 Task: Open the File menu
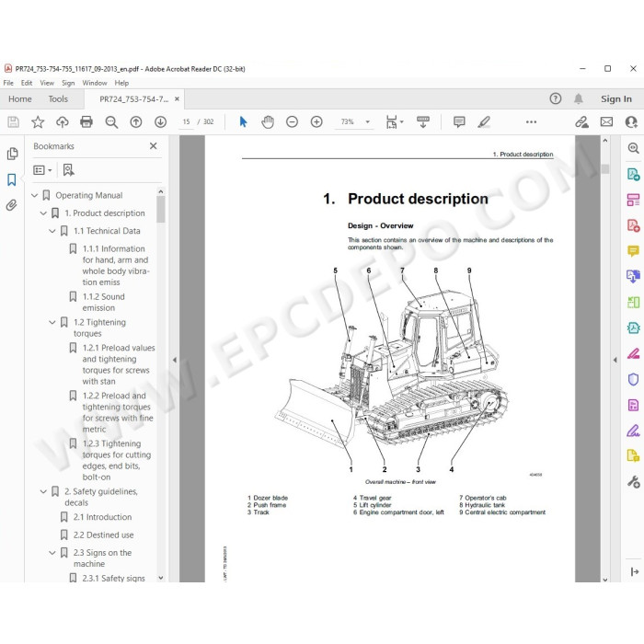point(8,83)
